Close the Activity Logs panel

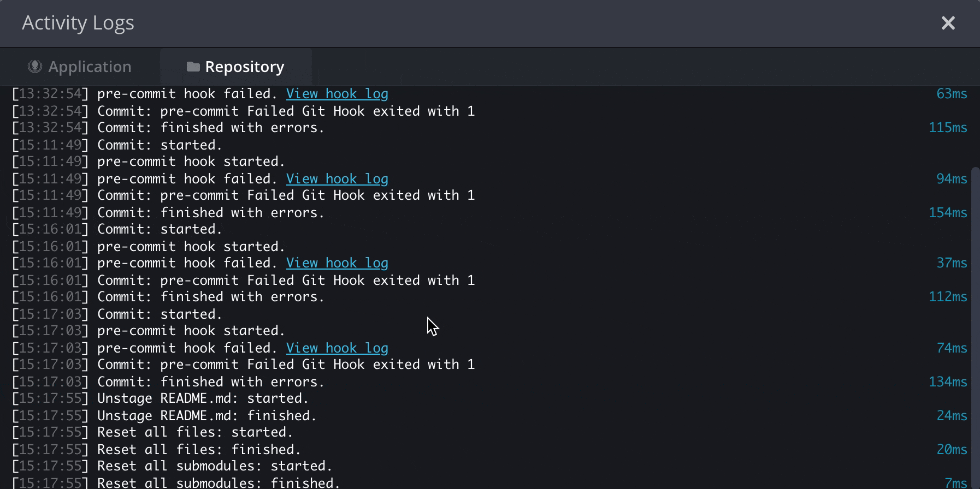click(x=948, y=23)
